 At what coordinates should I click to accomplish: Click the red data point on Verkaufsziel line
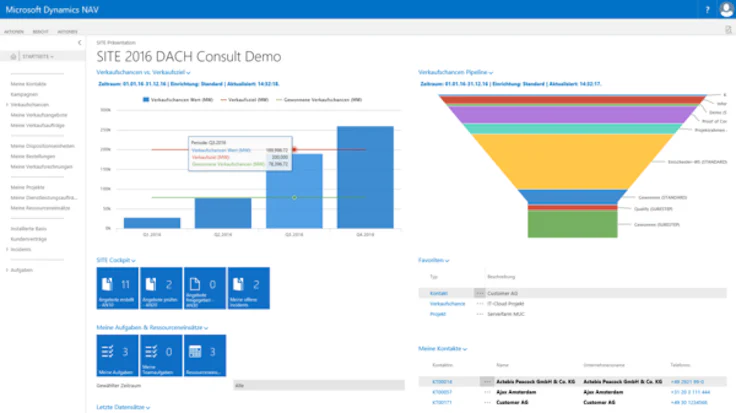(x=294, y=149)
